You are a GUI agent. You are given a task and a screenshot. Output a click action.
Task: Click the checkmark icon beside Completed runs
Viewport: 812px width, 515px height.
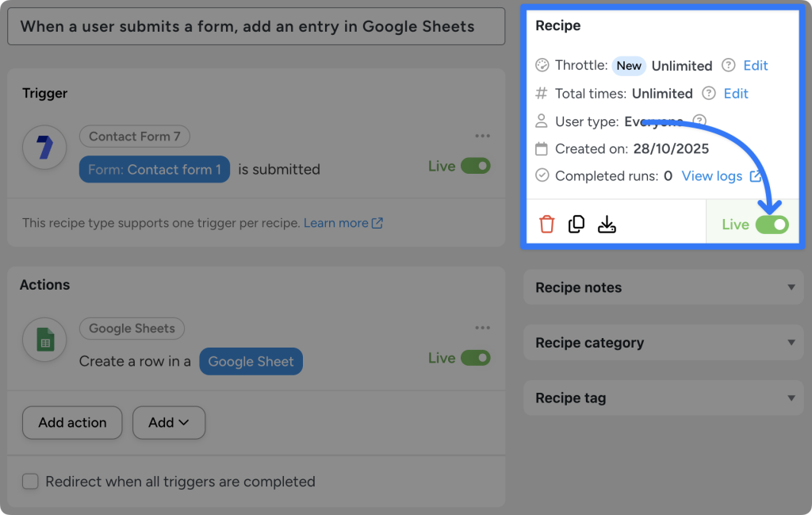(542, 176)
